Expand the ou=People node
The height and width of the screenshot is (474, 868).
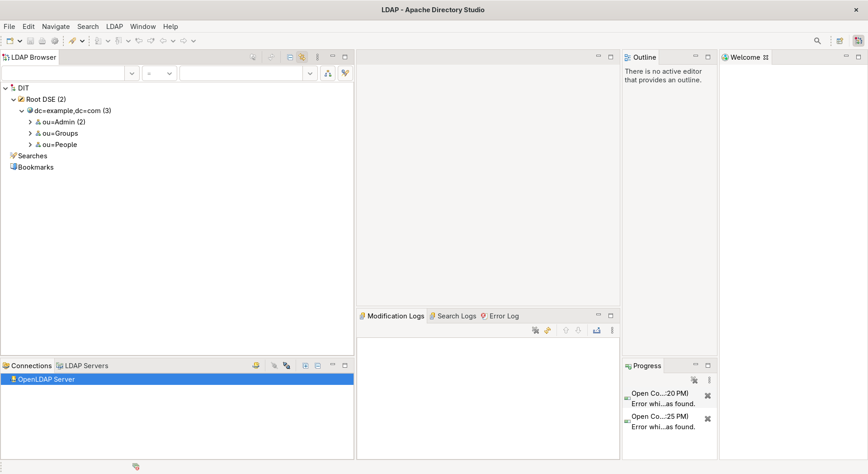(x=30, y=145)
